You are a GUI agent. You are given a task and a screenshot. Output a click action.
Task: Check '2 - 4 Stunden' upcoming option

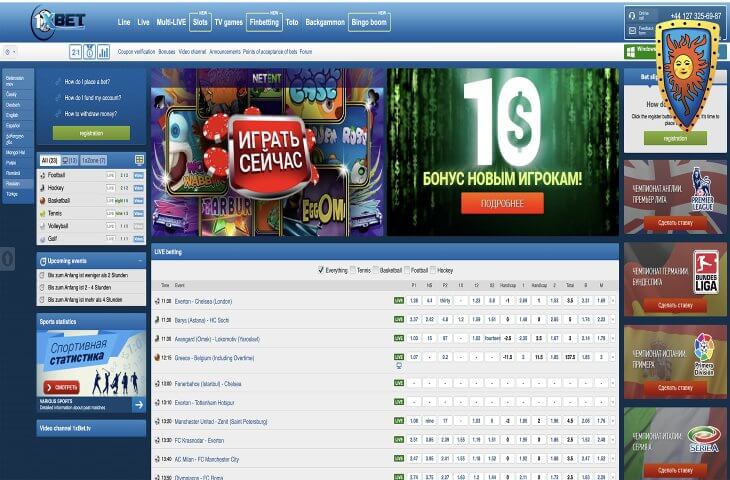[x=42, y=287]
